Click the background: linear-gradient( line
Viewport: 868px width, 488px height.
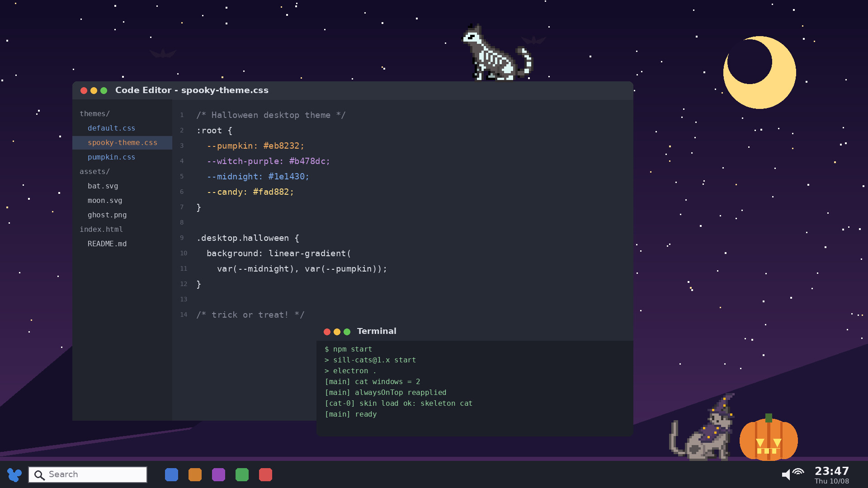coord(279,253)
